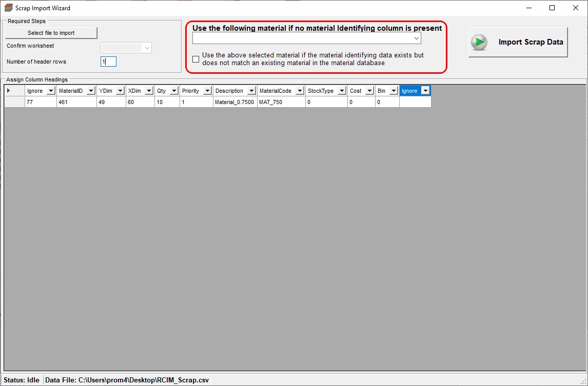Expand the StockType column heading dropdown
Image resolution: width=588 pixels, height=386 pixels.
tap(341, 91)
